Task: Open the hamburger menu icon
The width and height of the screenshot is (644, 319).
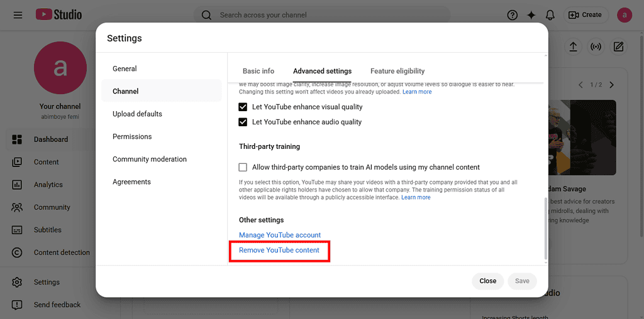Action: (18, 15)
